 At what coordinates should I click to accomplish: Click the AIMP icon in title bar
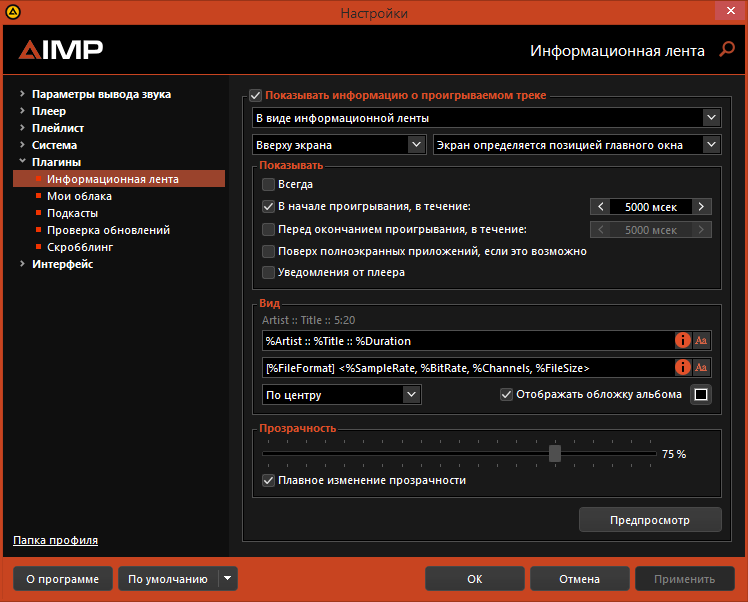point(13,13)
